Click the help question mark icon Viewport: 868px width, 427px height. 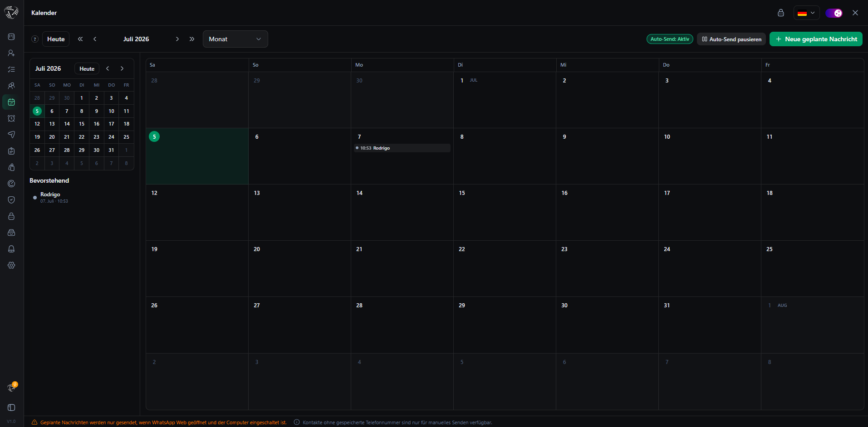click(35, 39)
